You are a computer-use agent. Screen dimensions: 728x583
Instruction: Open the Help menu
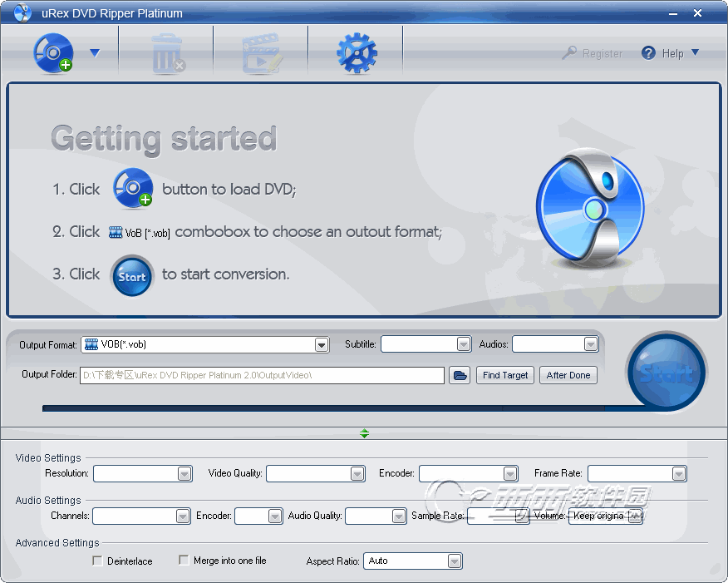pos(671,53)
